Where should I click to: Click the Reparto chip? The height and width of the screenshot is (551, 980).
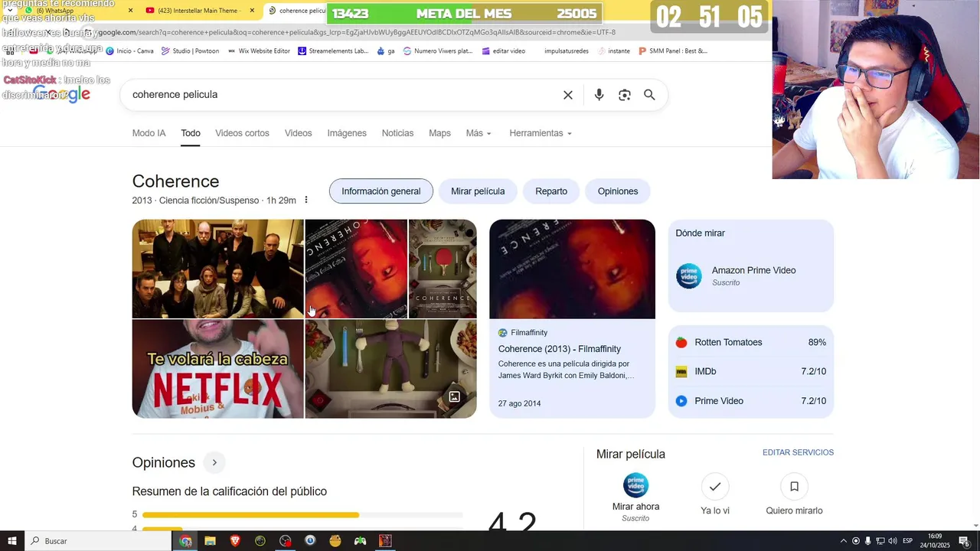click(551, 191)
